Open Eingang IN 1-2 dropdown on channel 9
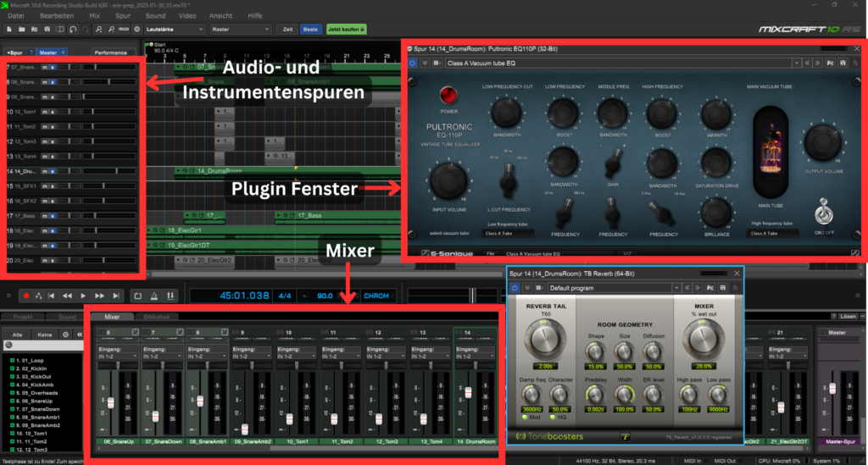Viewport: 868px width, 465px height. 251,357
